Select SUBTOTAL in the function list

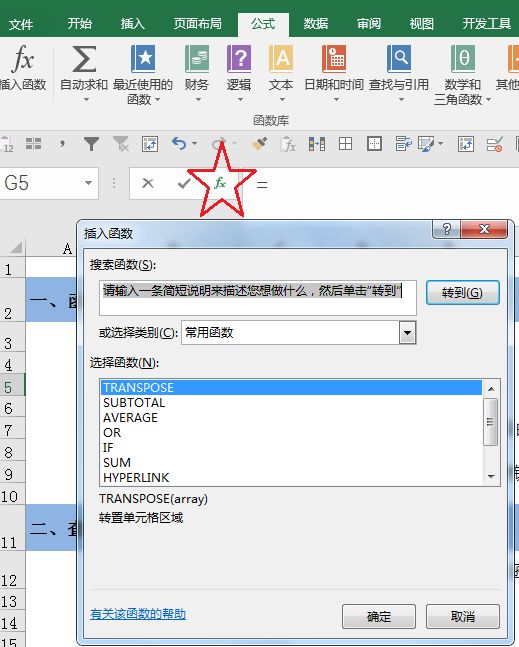click(291, 403)
